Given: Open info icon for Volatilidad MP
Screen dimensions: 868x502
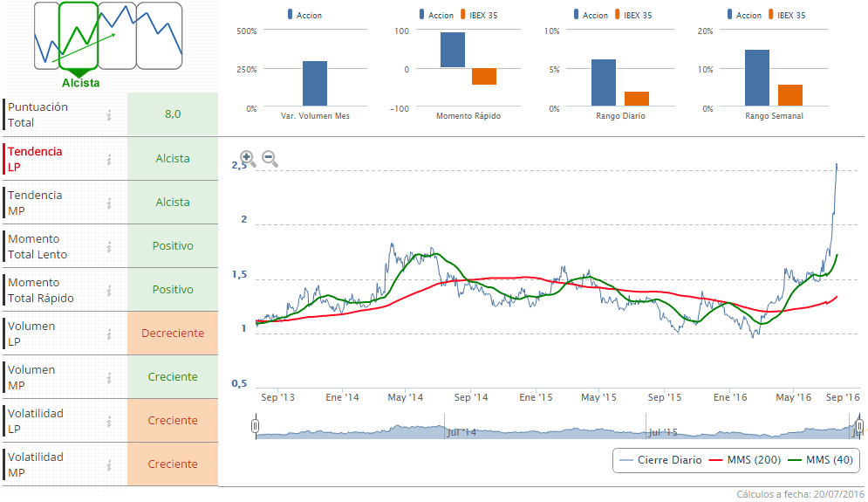Looking at the screenshot, I should [x=109, y=464].
